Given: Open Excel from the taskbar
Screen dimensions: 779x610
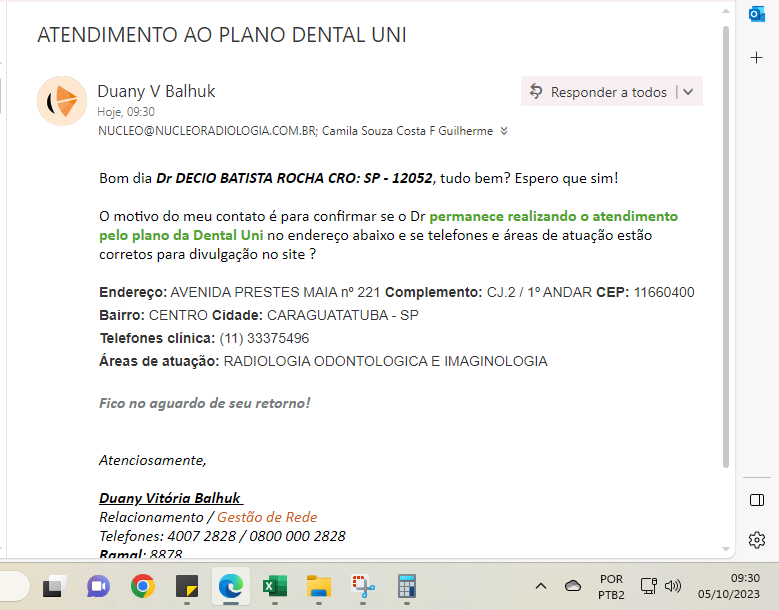Looking at the screenshot, I should 275,587.
